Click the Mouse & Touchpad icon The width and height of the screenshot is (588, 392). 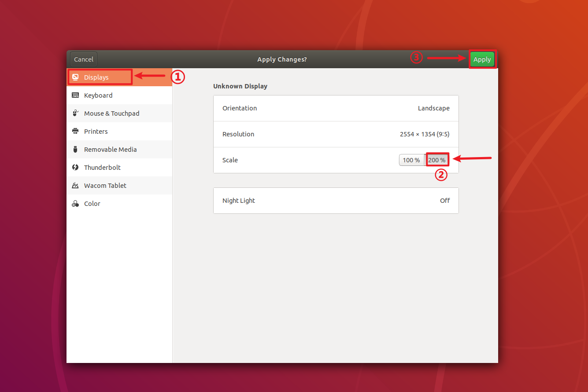[75, 114]
